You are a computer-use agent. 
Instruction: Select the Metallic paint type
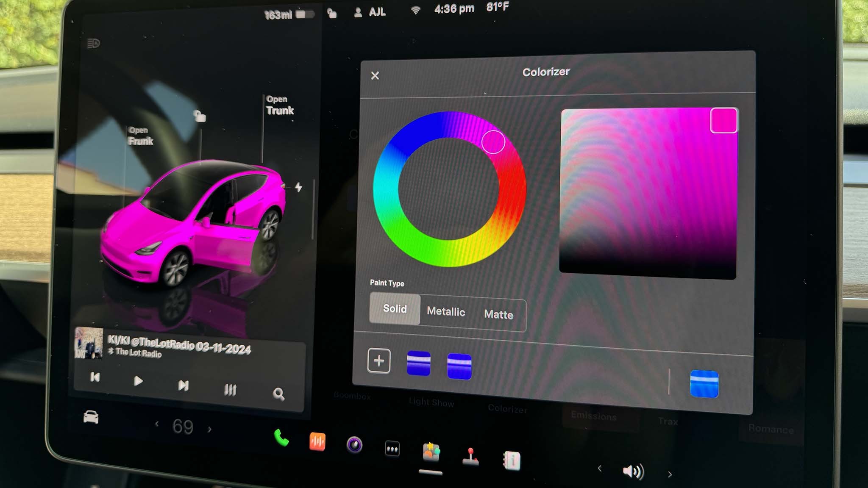[x=446, y=312]
